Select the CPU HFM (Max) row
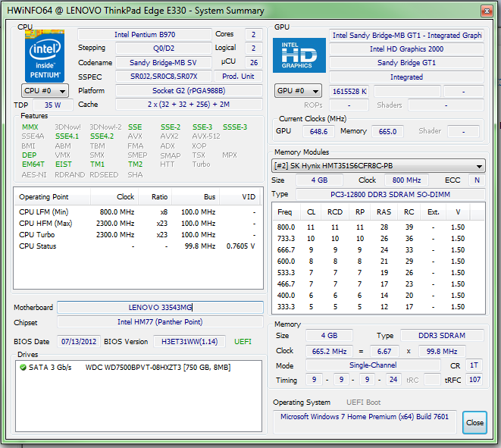 (138, 224)
